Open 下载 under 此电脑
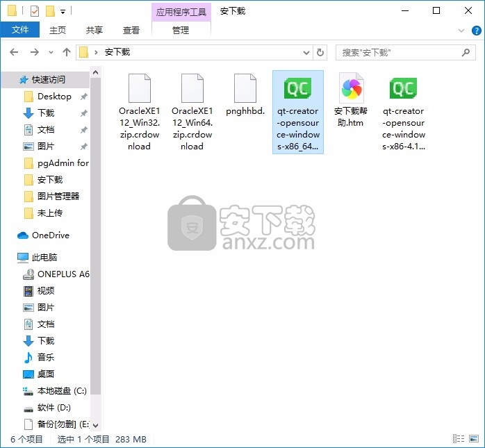Image resolution: width=485 pixels, height=448 pixels. pos(46,341)
